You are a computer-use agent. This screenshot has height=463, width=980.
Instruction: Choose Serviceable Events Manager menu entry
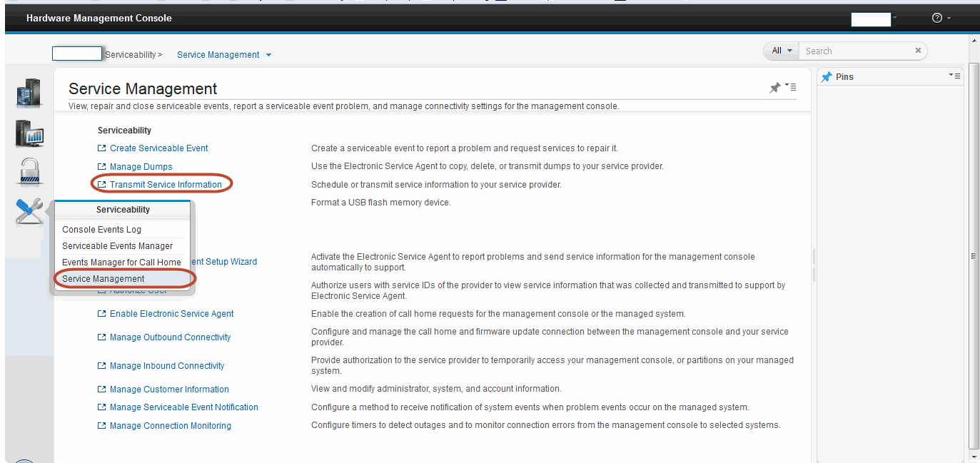(117, 246)
